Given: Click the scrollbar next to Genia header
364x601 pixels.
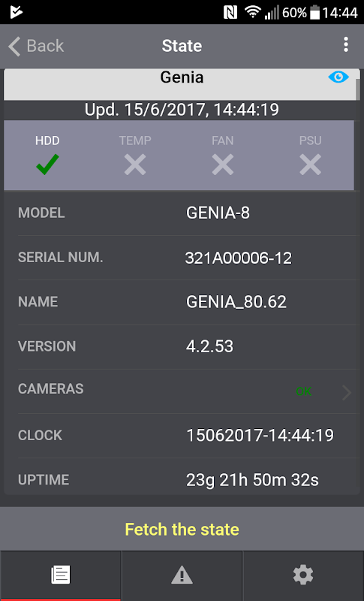Looking at the screenshot, I should point(358,89).
